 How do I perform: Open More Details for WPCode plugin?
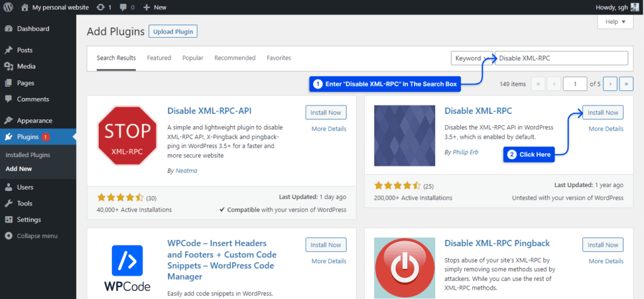[x=329, y=261]
